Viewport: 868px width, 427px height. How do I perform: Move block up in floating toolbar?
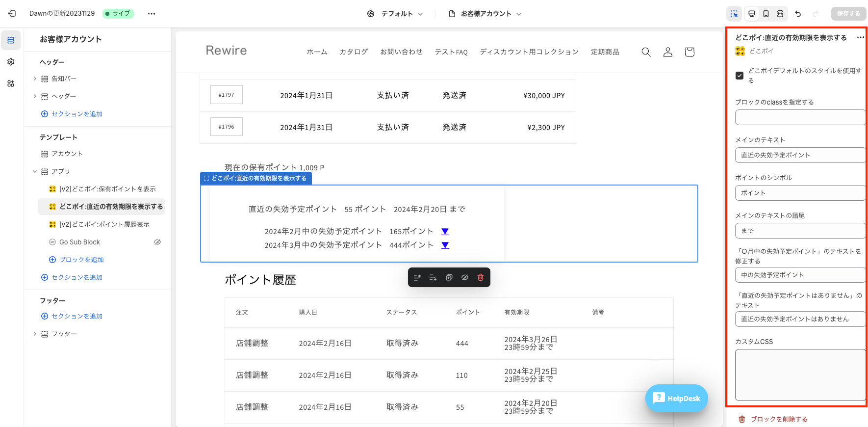[x=417, y=277]
